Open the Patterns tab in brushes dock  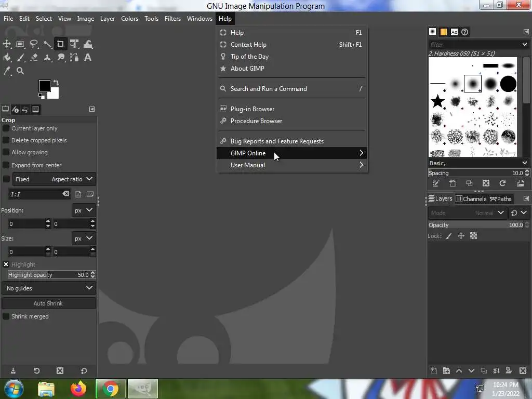444,32
